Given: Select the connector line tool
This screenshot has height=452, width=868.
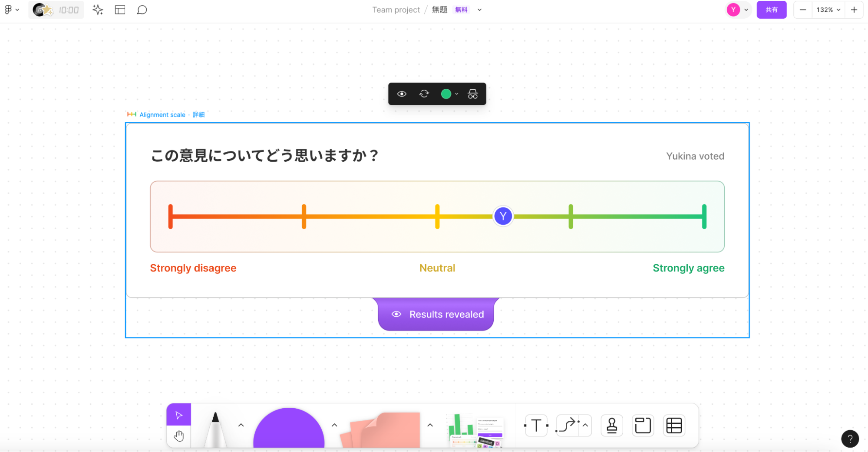Looking at the screenshot, I should coord(567,426).
